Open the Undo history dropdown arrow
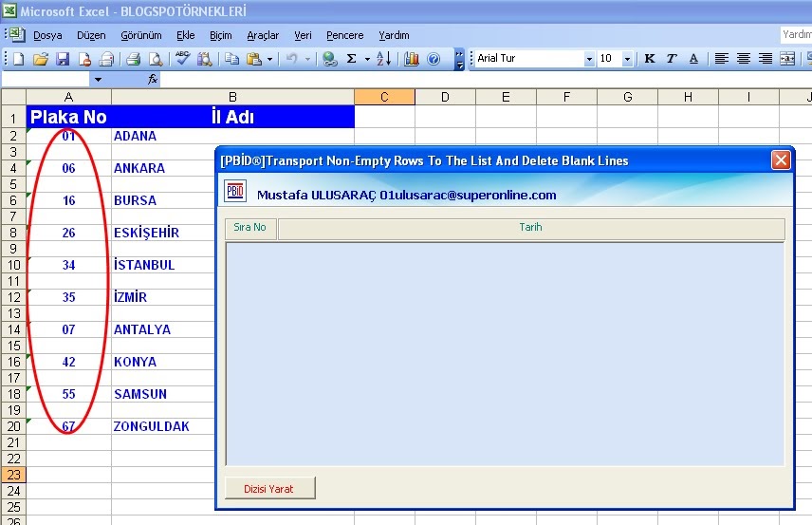The image size is (812, 525). [x=307, y=59]
